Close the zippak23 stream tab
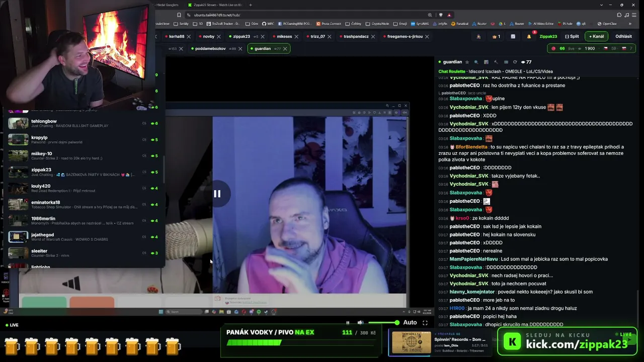 pos(263,37)
